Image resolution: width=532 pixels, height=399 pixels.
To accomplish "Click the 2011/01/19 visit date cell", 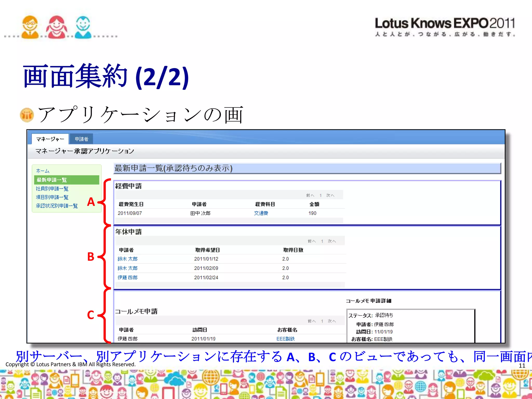I will (203, 339).
